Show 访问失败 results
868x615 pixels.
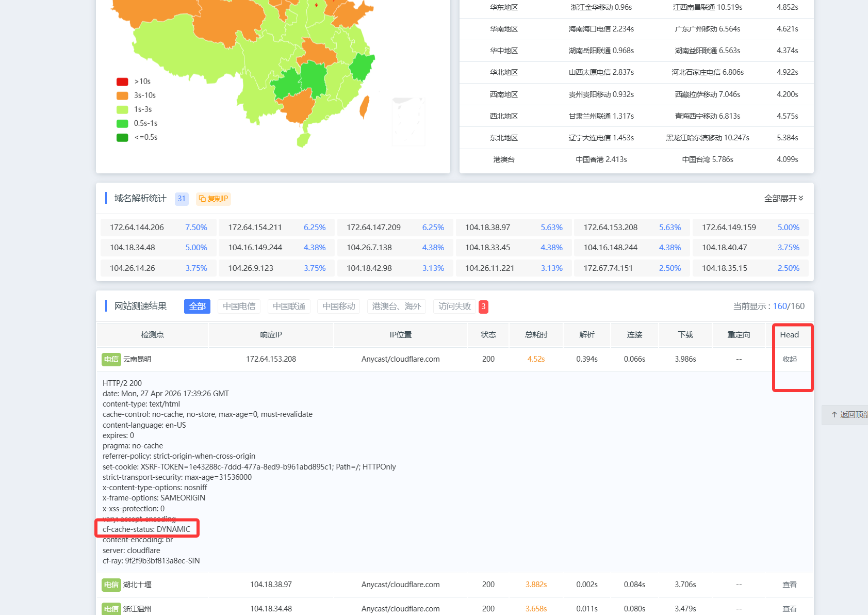coord(454,306)
